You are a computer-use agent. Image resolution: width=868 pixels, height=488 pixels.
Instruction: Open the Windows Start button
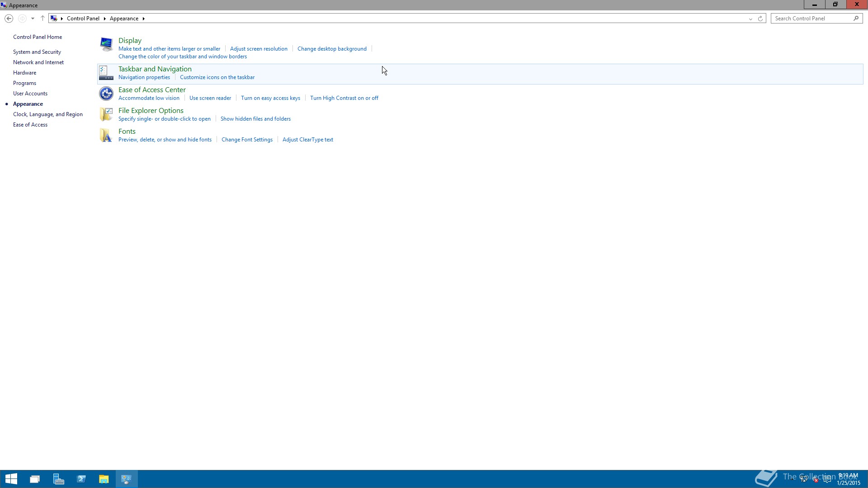[x=11, y=479]
